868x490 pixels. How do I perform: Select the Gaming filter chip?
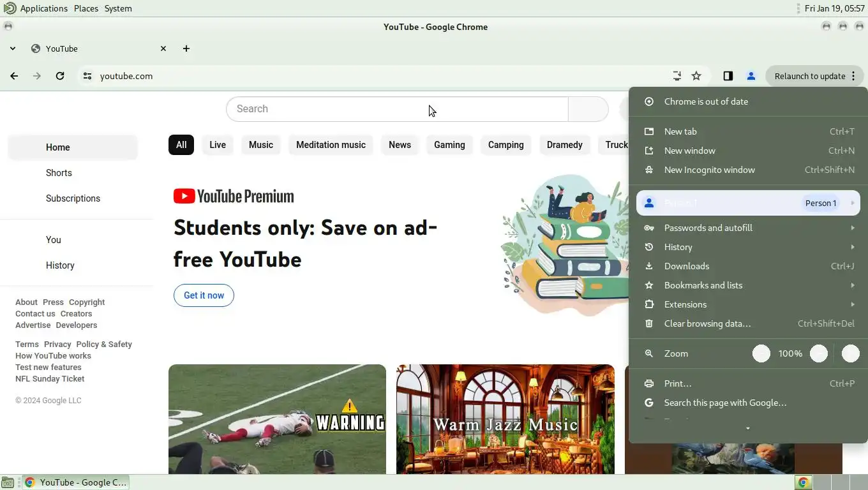pos(449,145)
